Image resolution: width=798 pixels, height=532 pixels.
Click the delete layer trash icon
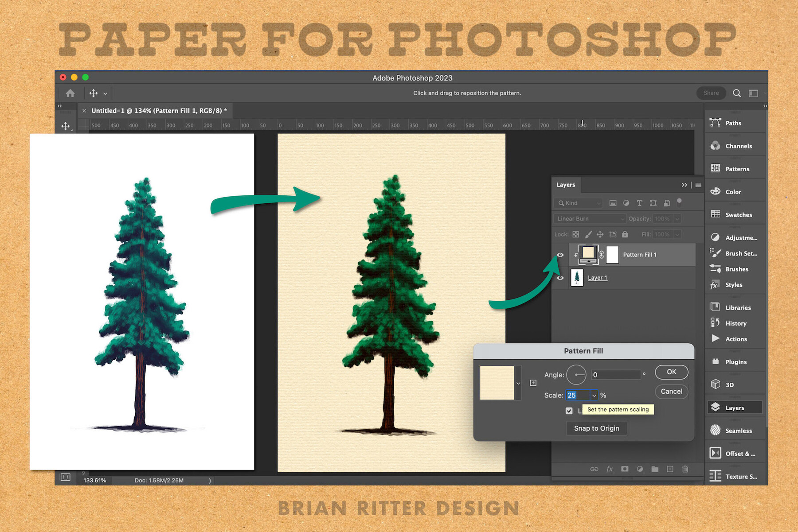click(685, 469)
